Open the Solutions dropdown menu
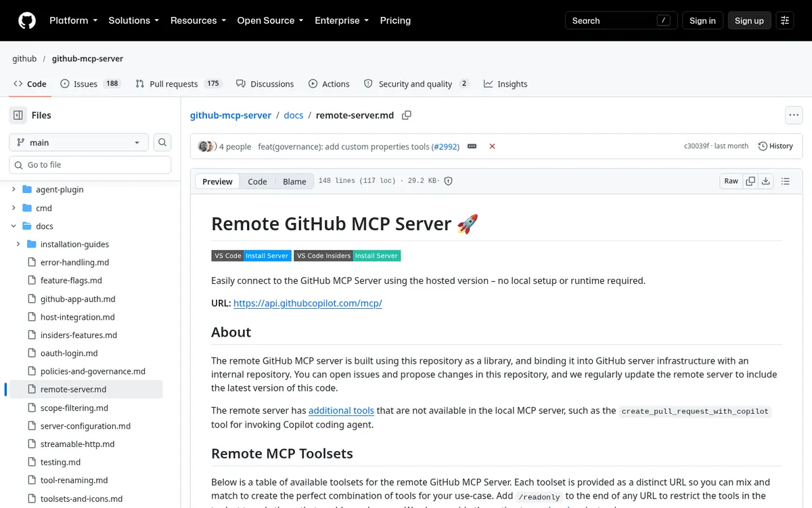812x508 pixels. point(134,20)
